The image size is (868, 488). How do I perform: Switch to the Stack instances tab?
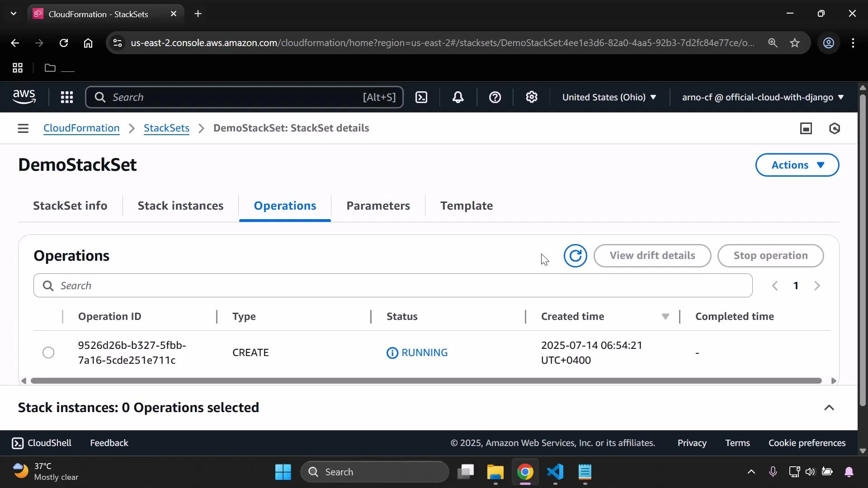(180, 206)
